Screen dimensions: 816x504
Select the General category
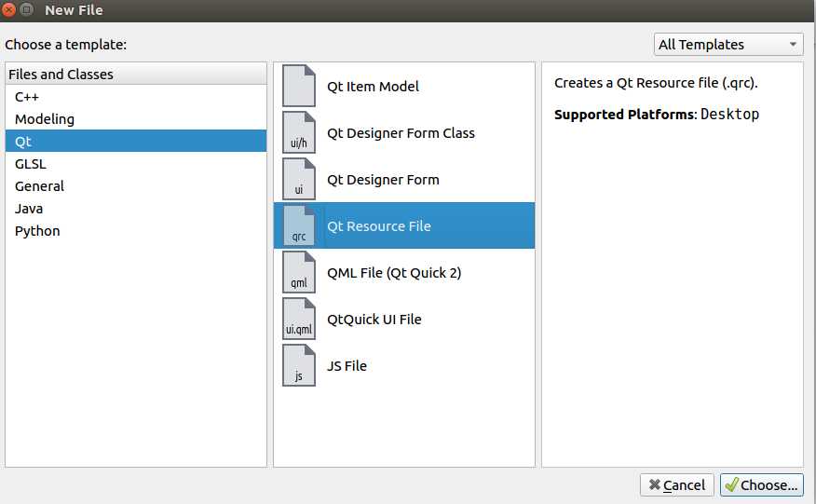coord(136,186)
